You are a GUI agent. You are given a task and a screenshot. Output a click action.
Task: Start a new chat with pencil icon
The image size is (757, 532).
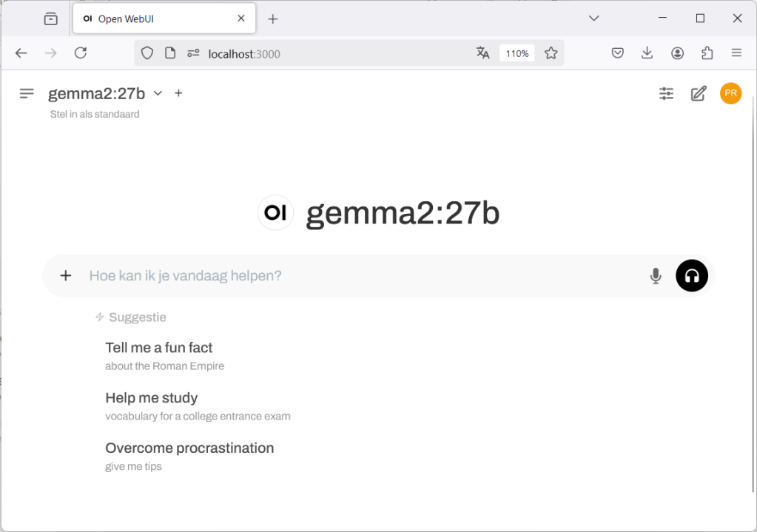coord(698,93)
